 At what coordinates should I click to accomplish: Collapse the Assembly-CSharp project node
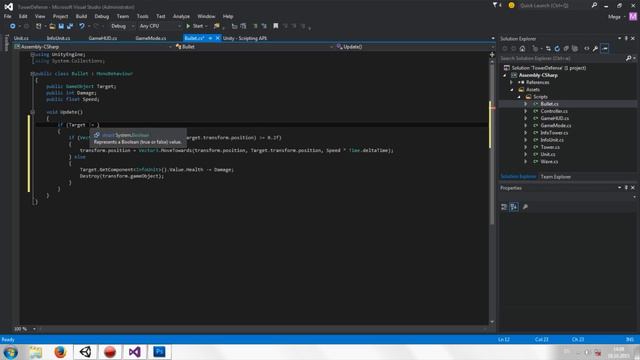point(505,76)
